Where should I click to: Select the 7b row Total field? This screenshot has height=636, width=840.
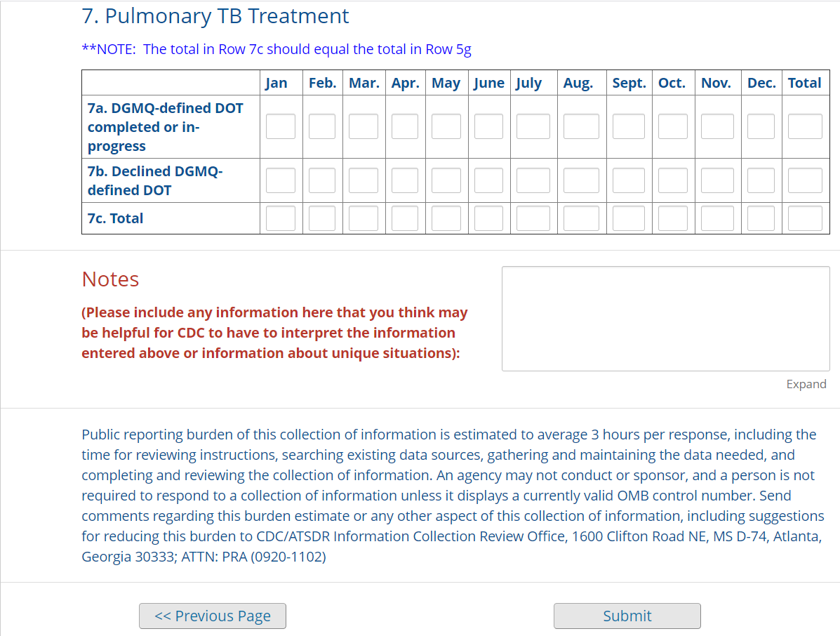(x=804, y=180)
